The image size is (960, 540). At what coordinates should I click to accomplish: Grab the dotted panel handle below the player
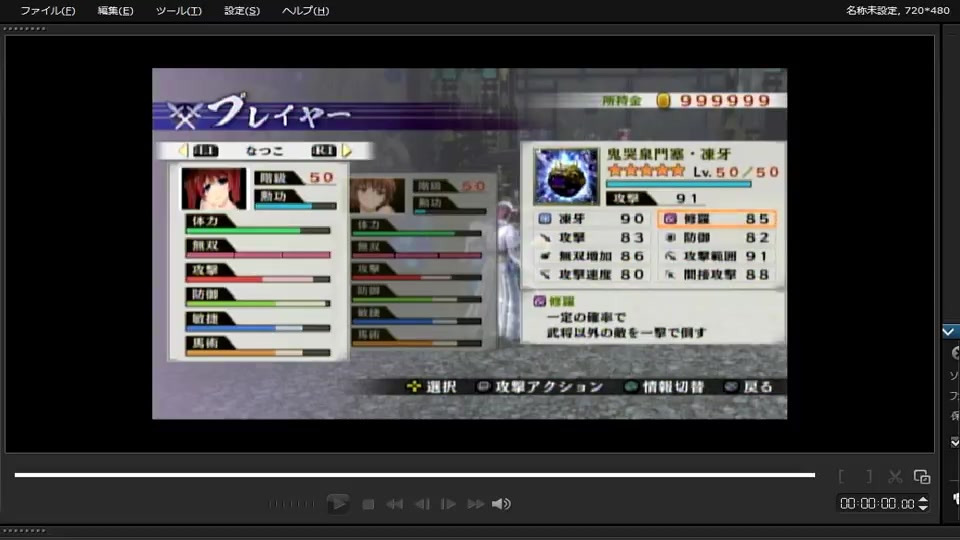24,531
